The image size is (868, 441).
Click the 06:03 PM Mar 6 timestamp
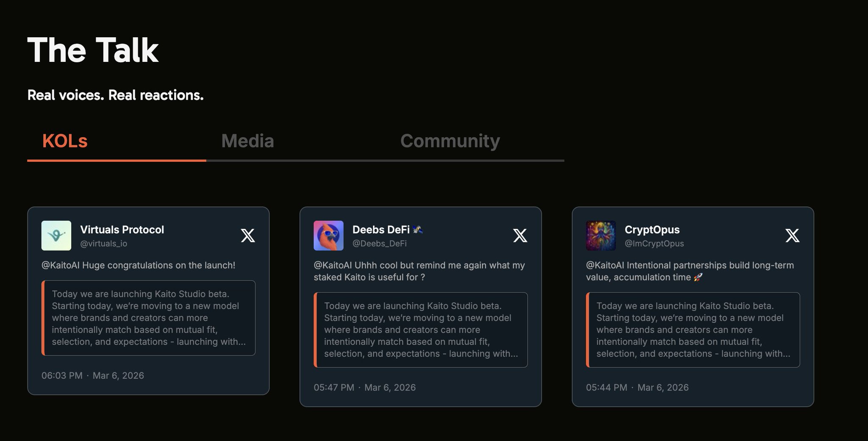click(x=93, y=375)
